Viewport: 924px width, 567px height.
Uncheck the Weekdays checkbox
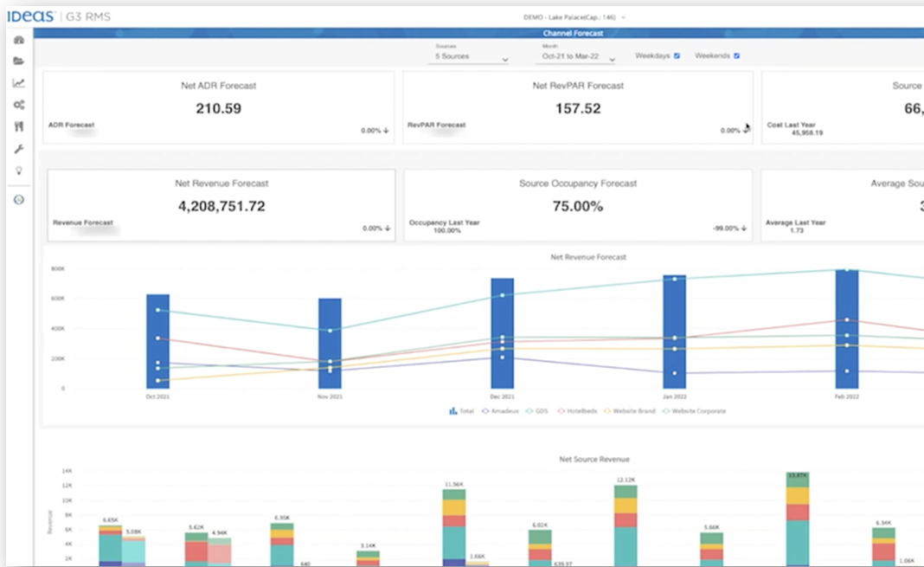pos(677,56)
